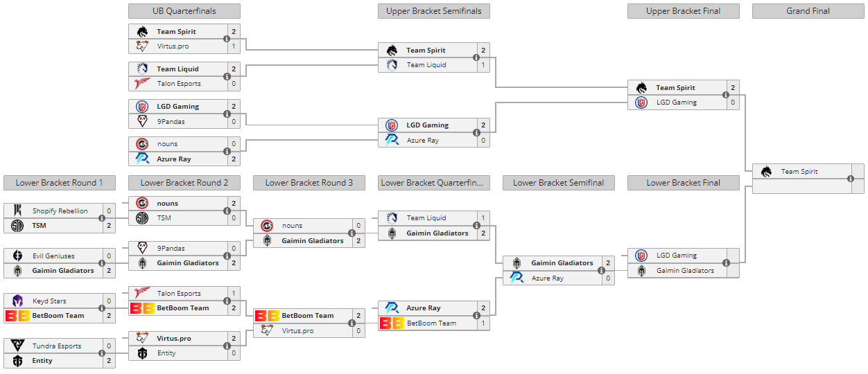Click Team Spirit logo in Grand Final
Image resolution: width=868 pixels, height=374 pixels.
point(766,172)
